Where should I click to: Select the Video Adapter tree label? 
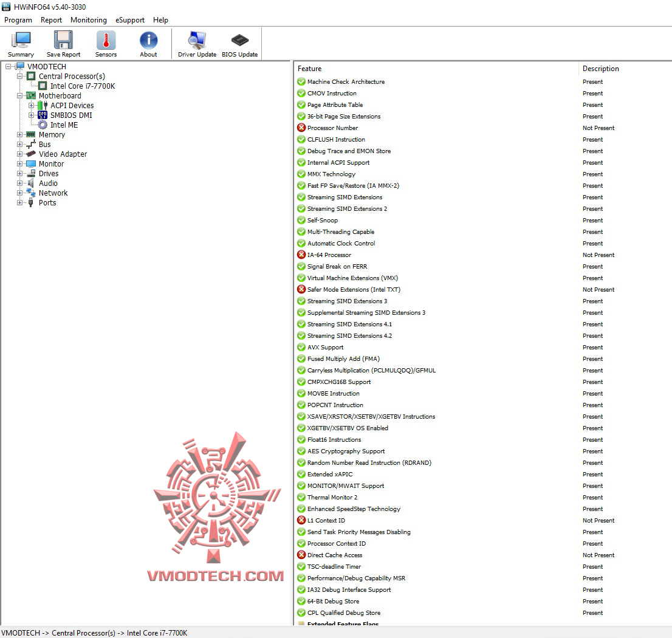(63, 154)
